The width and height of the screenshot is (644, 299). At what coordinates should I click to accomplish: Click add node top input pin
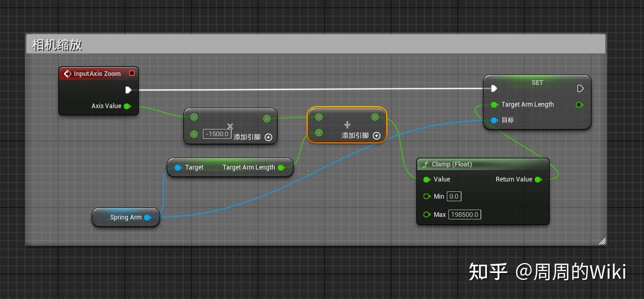coord(319,117)
